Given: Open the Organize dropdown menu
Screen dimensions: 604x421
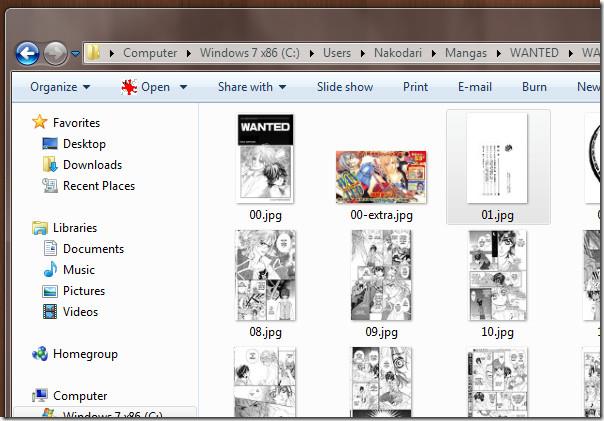Looking at the screenshot, I should point(59,87).
